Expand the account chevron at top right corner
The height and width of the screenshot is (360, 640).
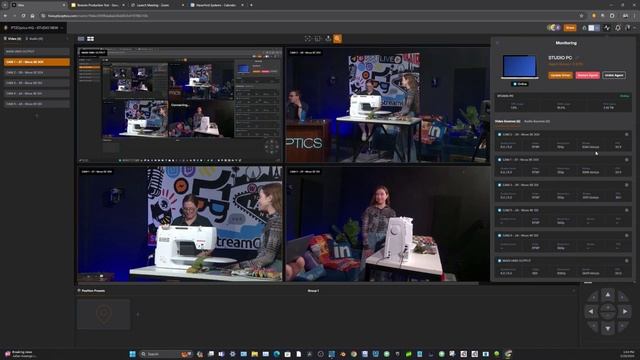point(635,28)
